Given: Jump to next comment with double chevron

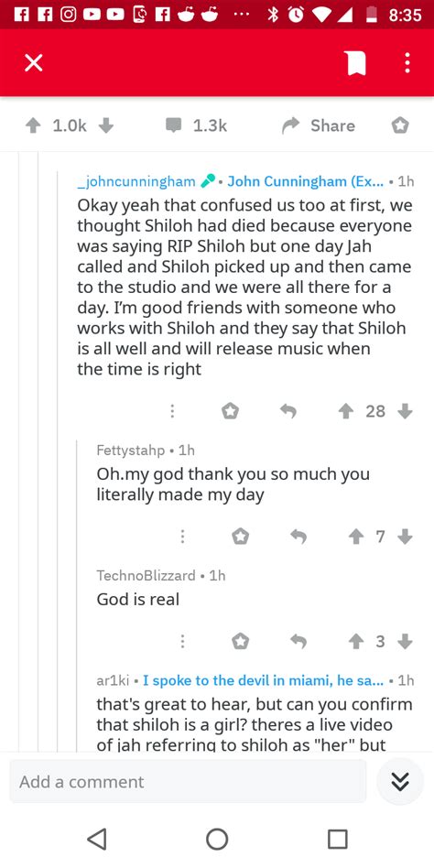Looking at the screenshot, I should tap(400, 781).
